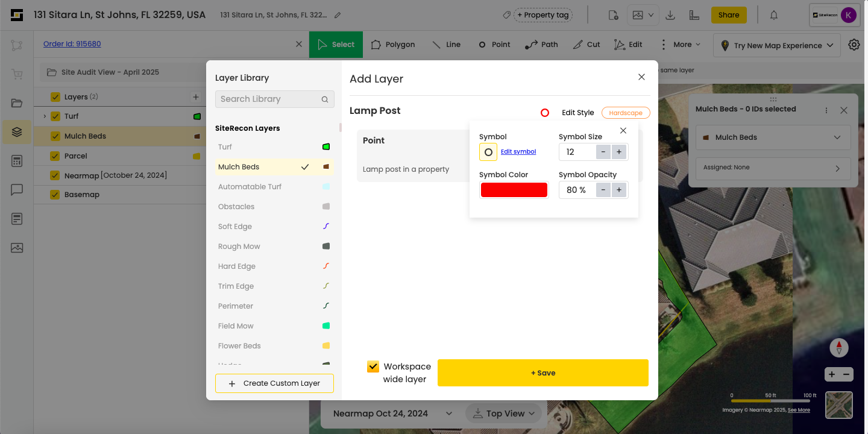Open Mulch Beds layer selector dropdown
The height and width of the screenshot is (434, 868).
tap(773, 137)
